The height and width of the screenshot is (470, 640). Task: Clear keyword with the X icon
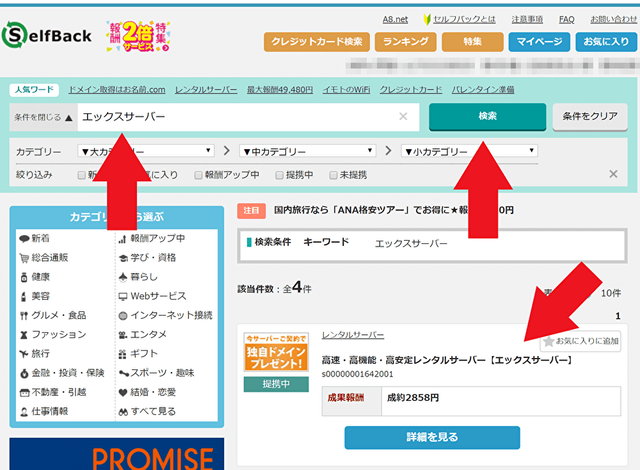(403, 117)
